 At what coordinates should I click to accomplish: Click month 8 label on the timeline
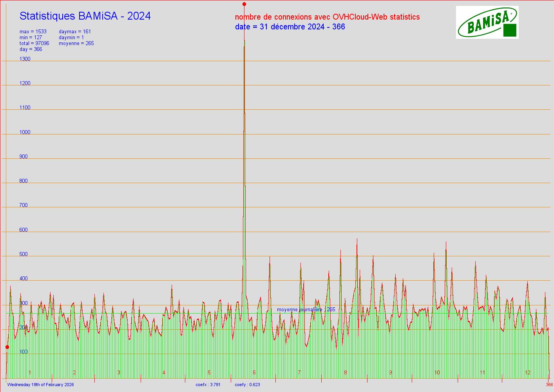click(346, 372)
